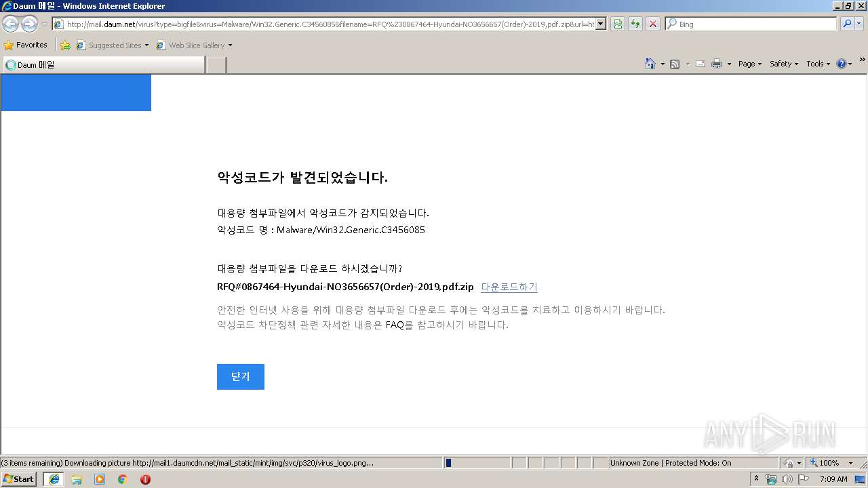Open Suggested Sites favorites item

pos(112,45)
